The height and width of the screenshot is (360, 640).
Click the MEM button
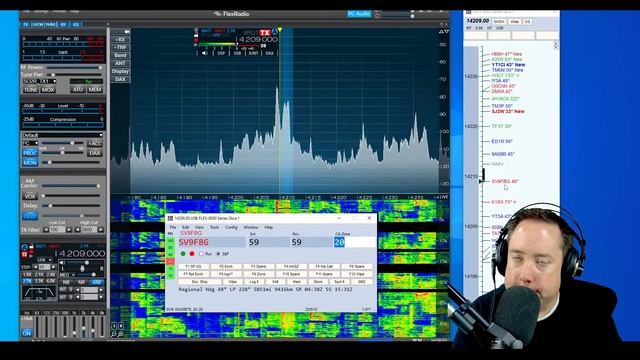tap(95, 90)
